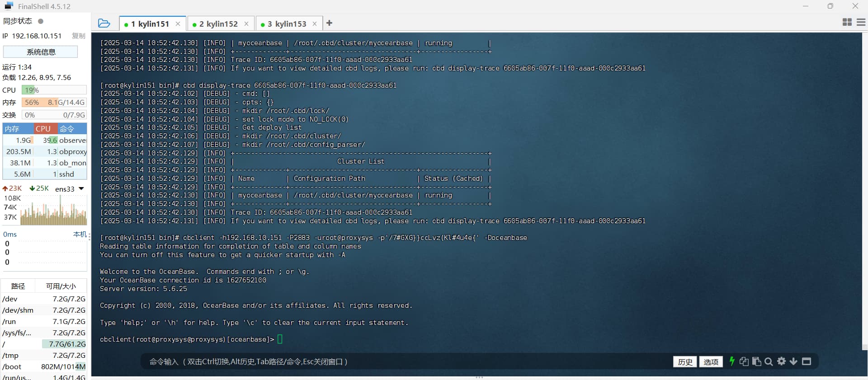
Task: Click the green lightning quick command icon
Action: [x=732, y=361]
